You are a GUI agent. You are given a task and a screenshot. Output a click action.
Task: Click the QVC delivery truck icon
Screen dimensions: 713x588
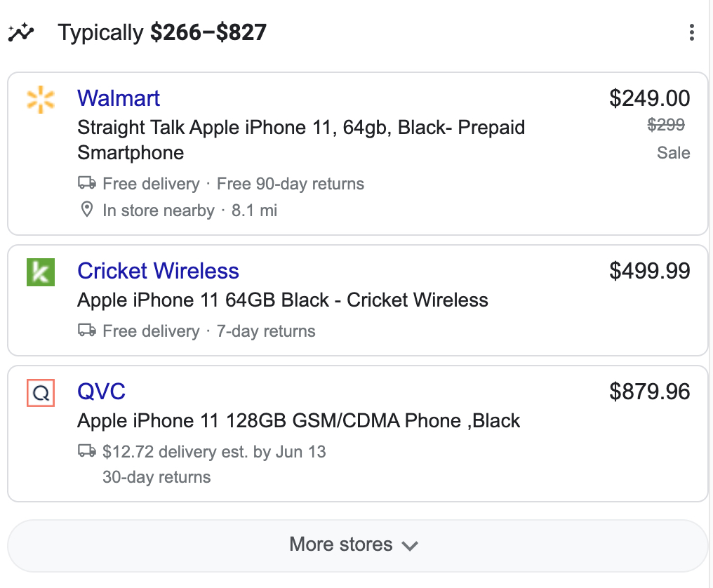87,451
